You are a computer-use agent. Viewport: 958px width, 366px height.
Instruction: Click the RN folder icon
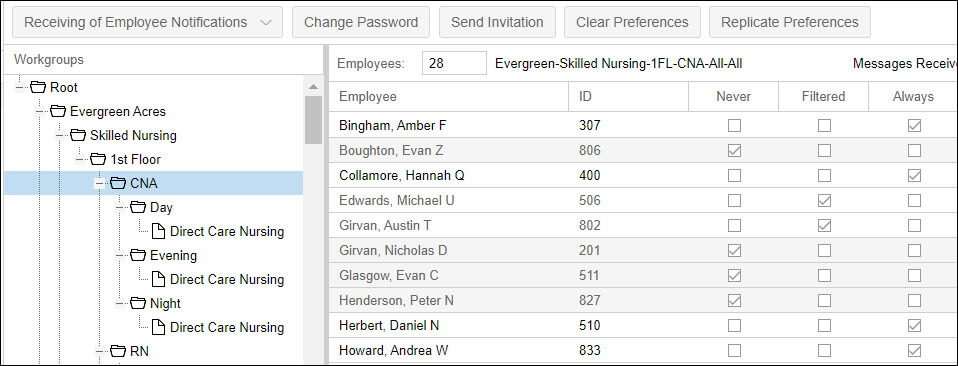[x=118, y=351]
